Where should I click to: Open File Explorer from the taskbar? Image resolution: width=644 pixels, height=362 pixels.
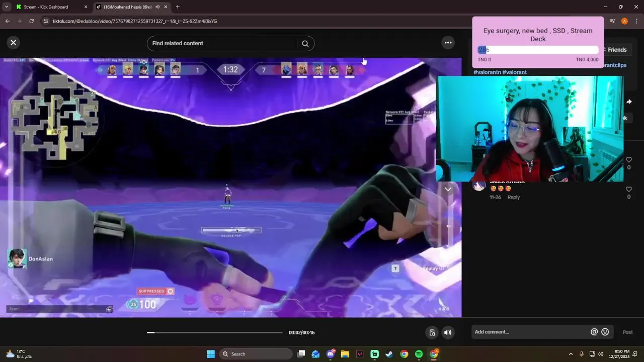click(345, 354)
